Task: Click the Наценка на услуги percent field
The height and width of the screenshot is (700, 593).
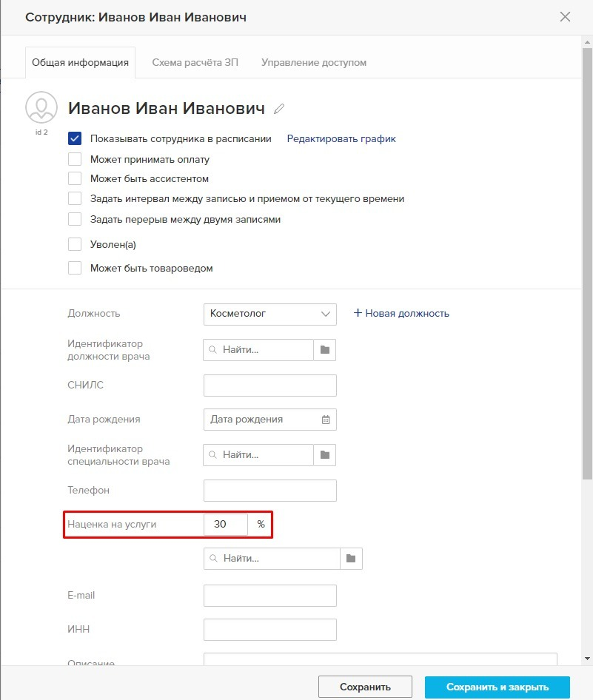Action: [x=226, y=525]
